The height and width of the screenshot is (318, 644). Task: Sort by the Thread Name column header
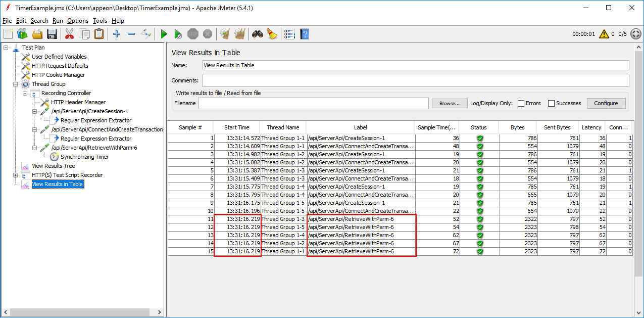(283, 127)
